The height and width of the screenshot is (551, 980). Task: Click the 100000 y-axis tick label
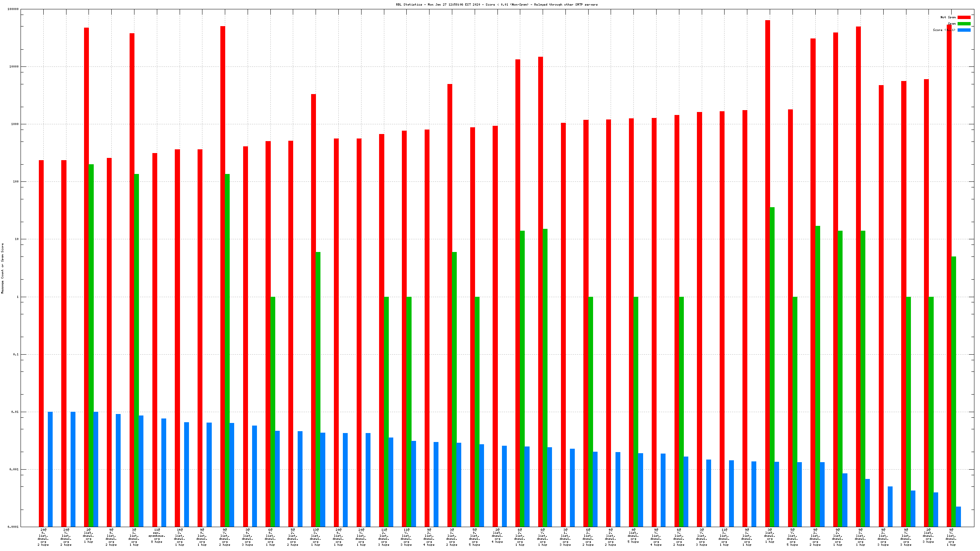13,9
